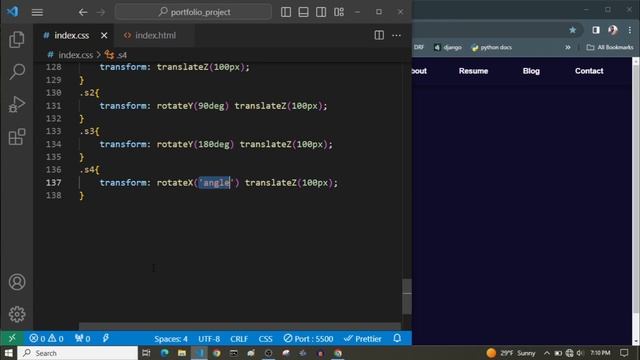This screenshot has width=640, height=360.
Task: Click rotateY(180deg) on line 134
Action: click(196, 144)
